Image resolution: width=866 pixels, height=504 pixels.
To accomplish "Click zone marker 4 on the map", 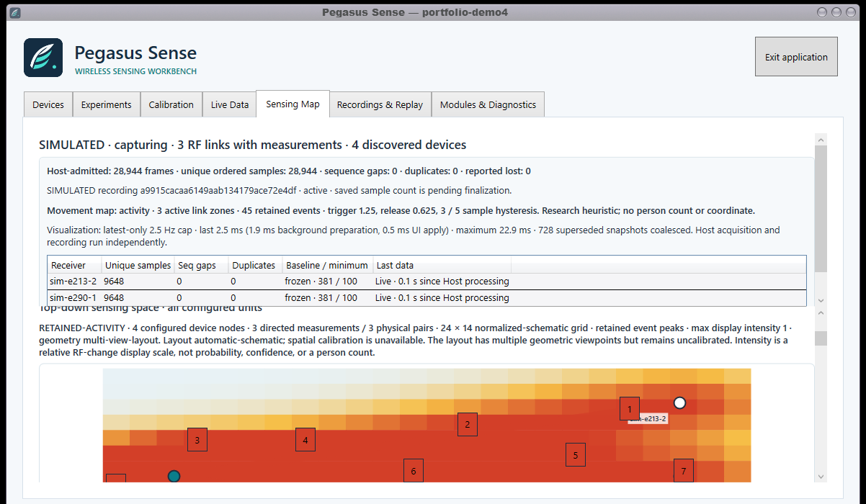I will pos(305,439).
